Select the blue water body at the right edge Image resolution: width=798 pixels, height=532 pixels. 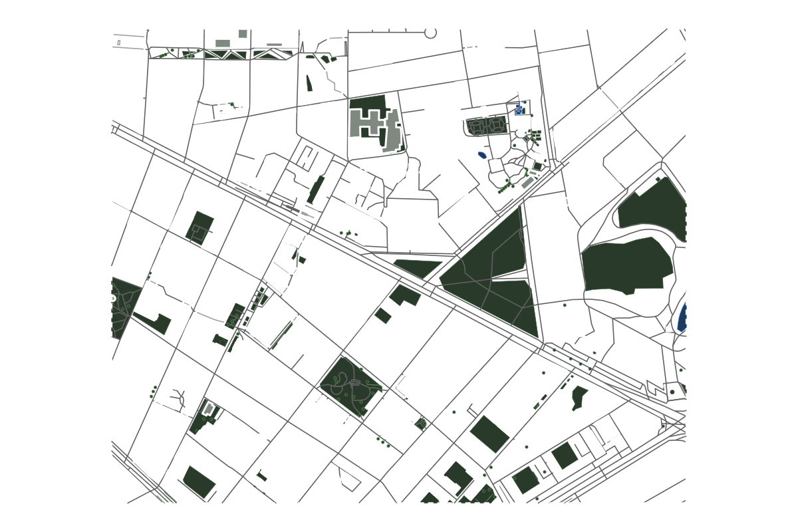tap(682, 317)
